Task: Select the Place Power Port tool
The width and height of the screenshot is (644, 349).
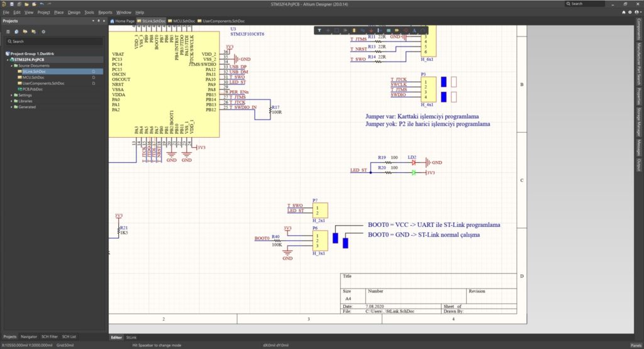Action: pyautogui.click(x=371, y=30)
